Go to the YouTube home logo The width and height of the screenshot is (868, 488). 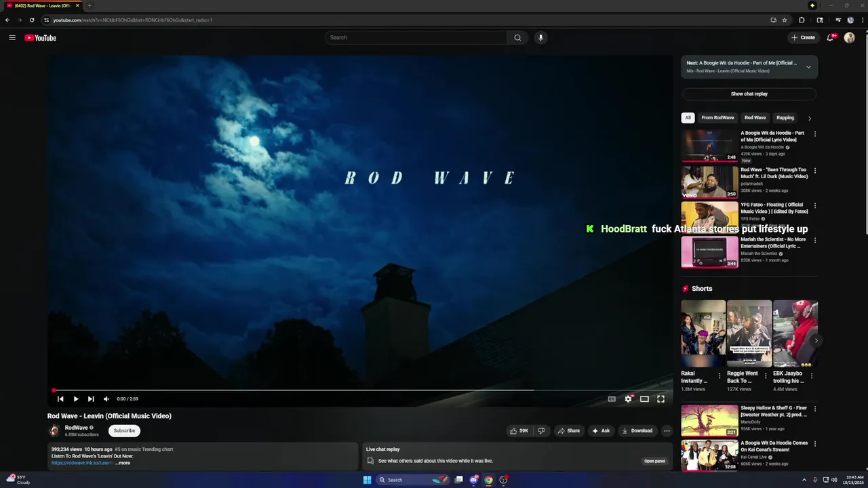coord(41,38)
